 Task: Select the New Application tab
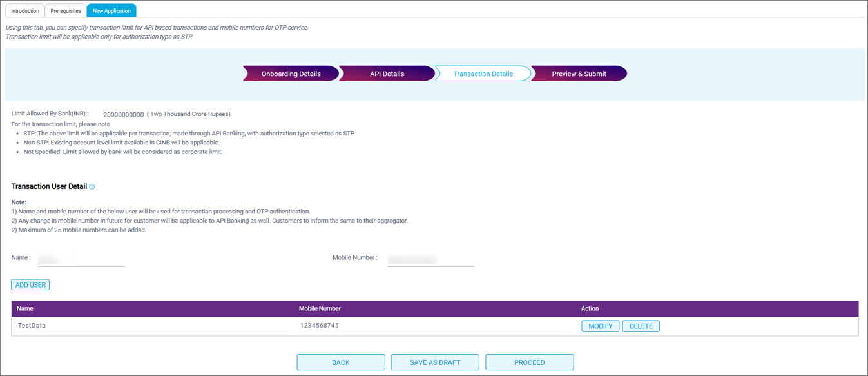(111, 11)
